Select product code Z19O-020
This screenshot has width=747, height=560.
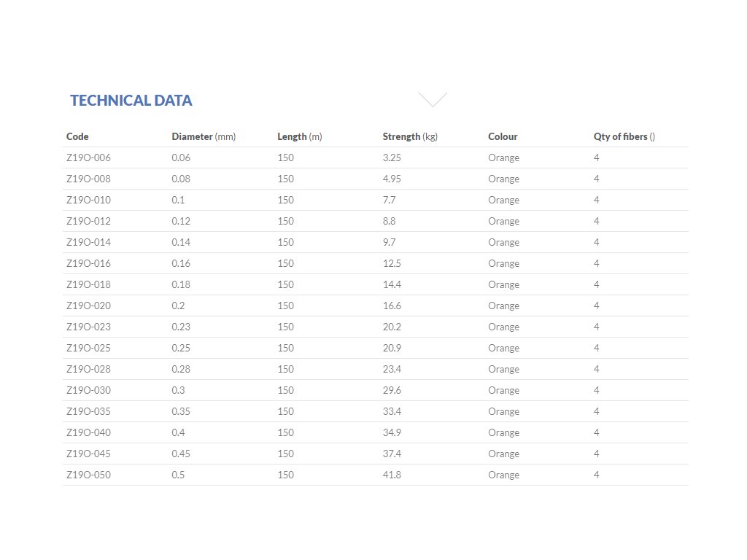pyautogui.click(x=88, y=306)
